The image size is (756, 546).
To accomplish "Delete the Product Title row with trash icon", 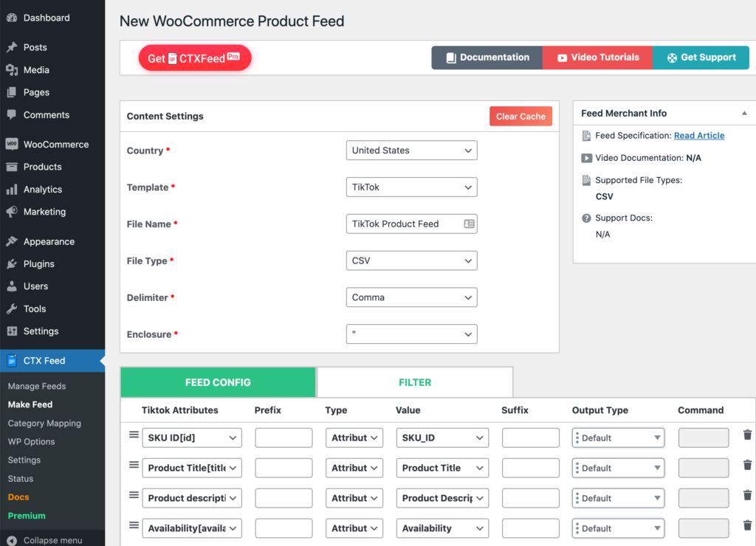I will coord(747,465).
